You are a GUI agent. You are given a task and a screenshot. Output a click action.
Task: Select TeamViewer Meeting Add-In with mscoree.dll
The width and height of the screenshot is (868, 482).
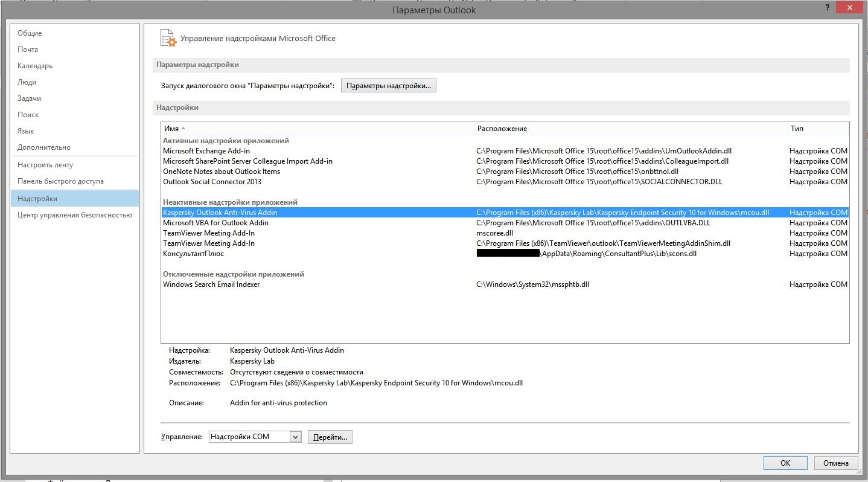tap(505, 233)
